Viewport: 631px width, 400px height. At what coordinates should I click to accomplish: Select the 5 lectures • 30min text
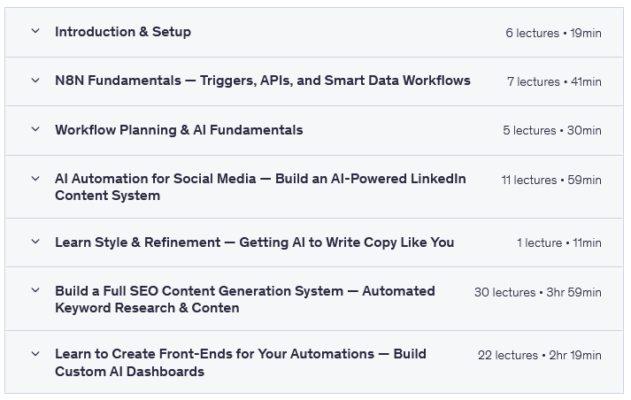(x=552, y=130)
